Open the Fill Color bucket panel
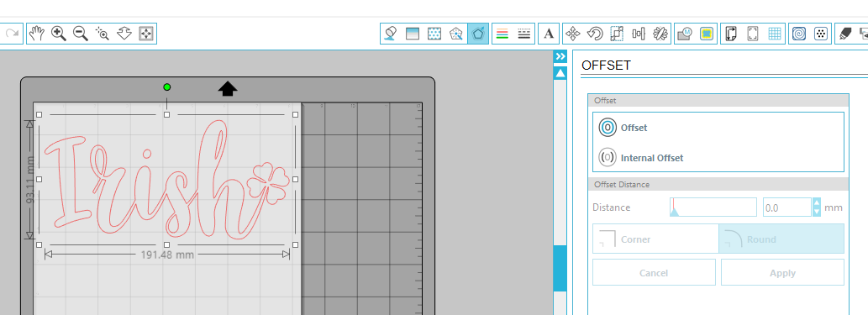This screenshot has width=868, height=315. point(390,34)
